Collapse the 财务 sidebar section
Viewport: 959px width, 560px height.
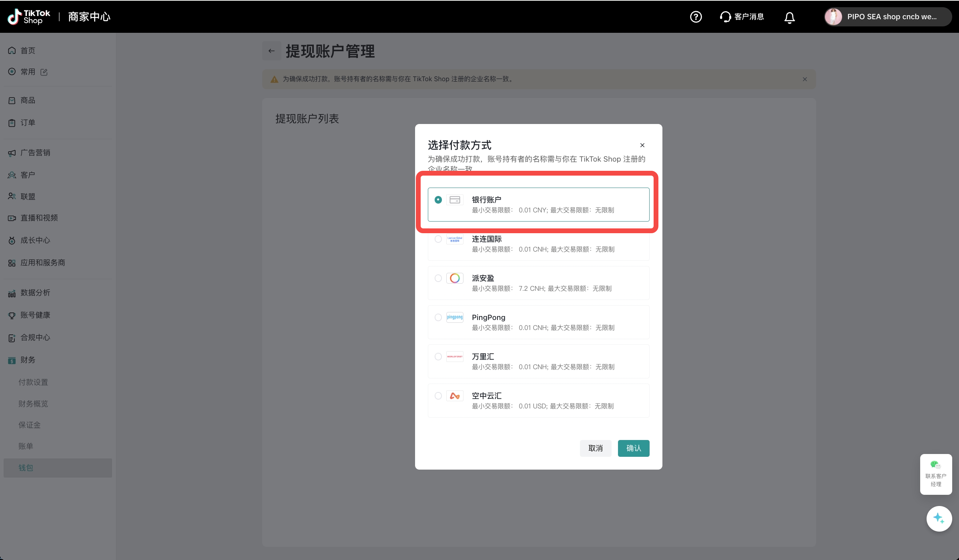click(28, 360)
